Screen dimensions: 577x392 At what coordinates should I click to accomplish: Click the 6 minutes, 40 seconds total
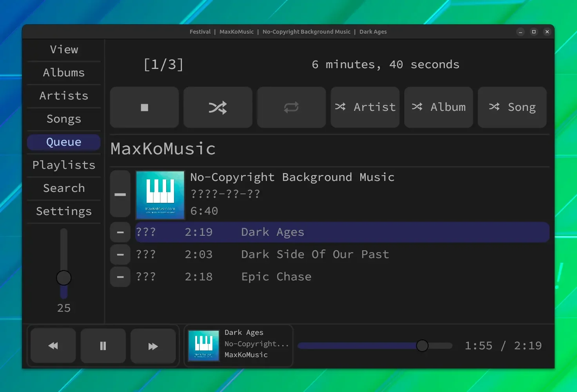[x=386, y=65]
